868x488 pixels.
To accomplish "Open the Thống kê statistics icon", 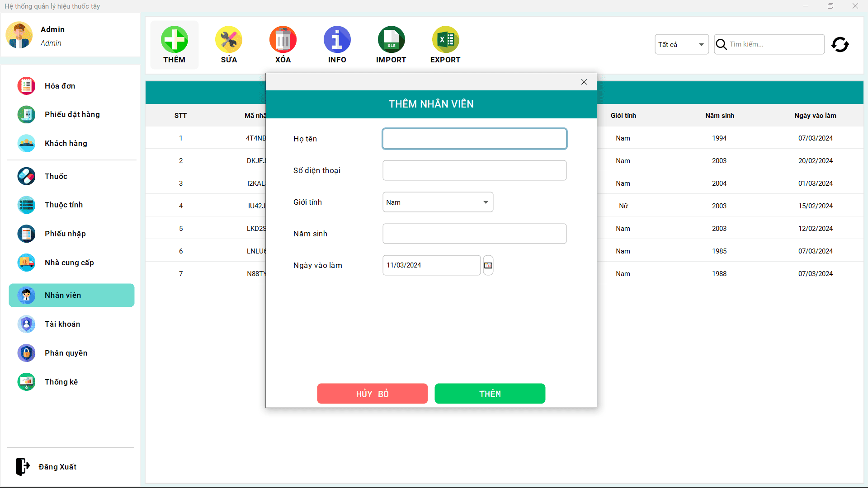I will point(26,382).
